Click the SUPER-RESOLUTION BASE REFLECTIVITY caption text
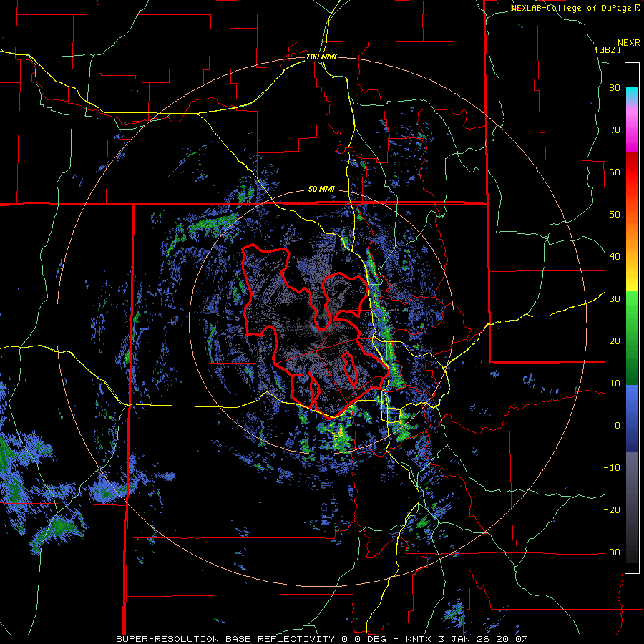Viewport: 644px width, 644px height. tap(225, 639)
